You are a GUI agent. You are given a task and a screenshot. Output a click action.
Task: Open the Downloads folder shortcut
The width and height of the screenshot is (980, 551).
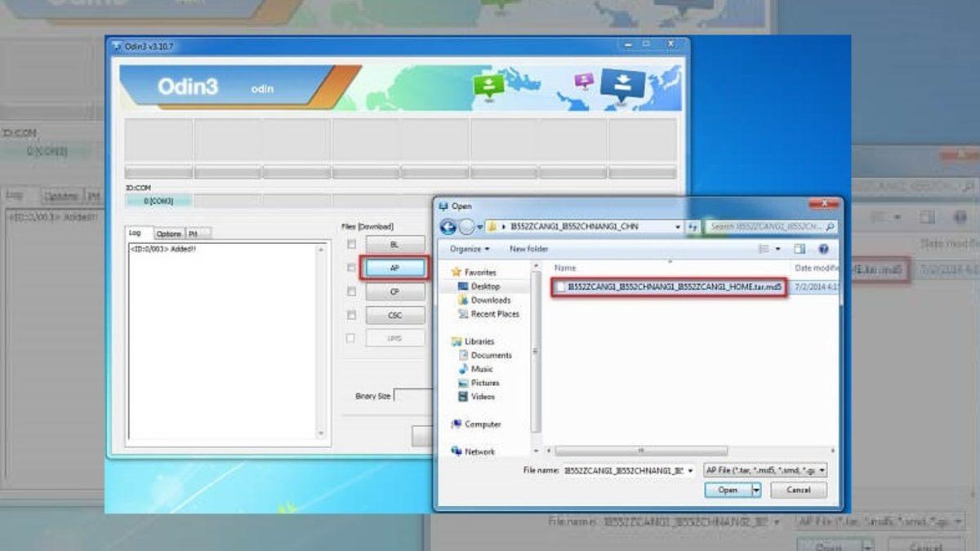click(490, 300)
